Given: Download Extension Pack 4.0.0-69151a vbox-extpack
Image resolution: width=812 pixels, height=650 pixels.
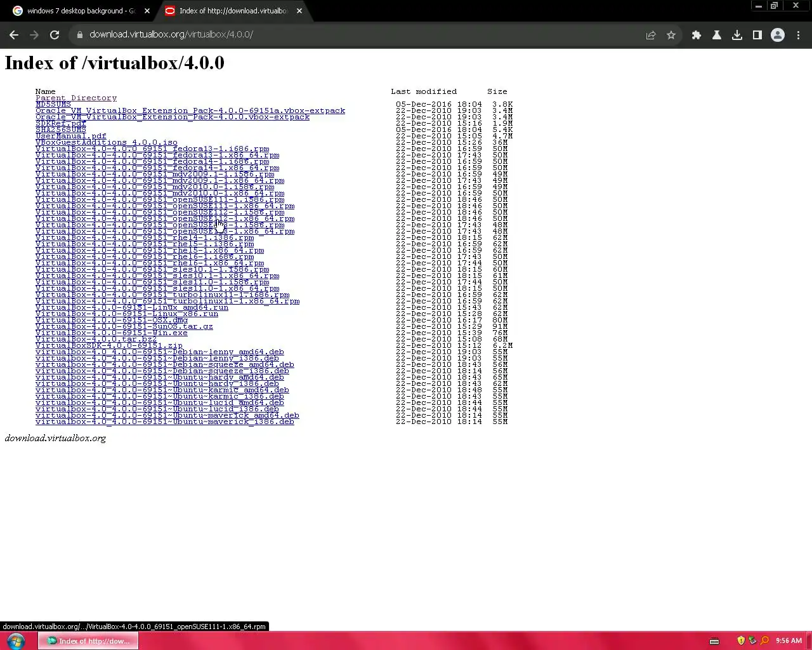Looking at the screenshot, I should 190,110.
